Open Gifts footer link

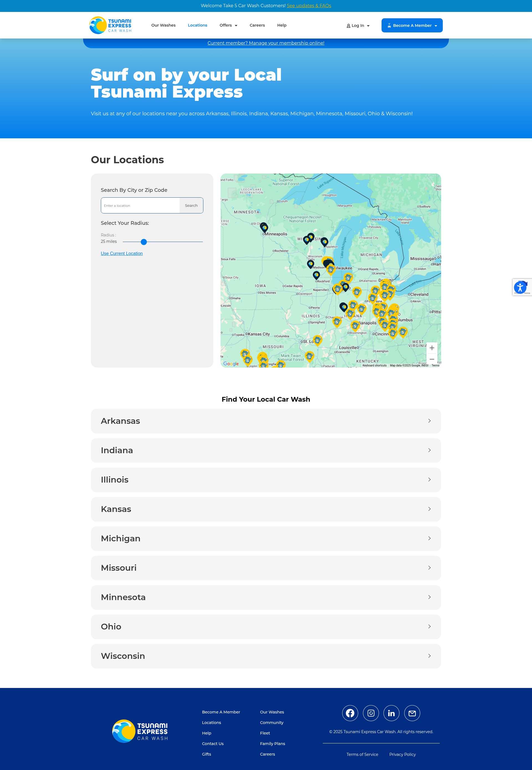(207, 754)
